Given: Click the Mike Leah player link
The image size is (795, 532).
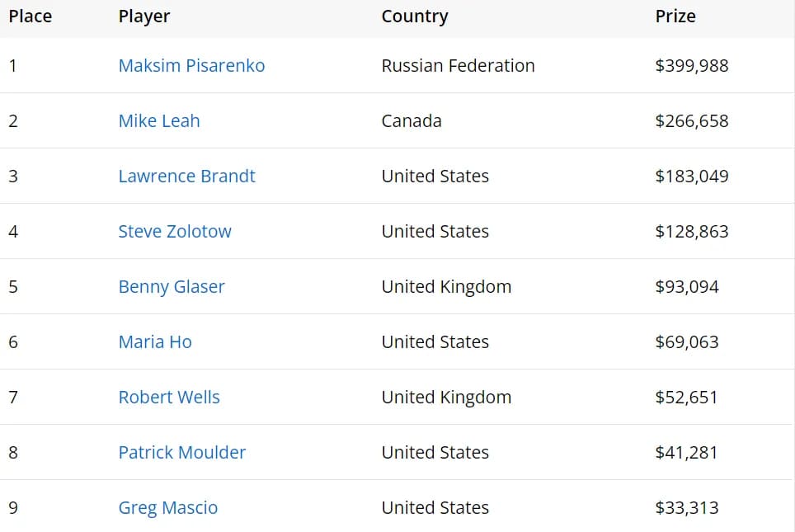Looking at the screenshot, I should pyautogui.click(x=159, y=121).
